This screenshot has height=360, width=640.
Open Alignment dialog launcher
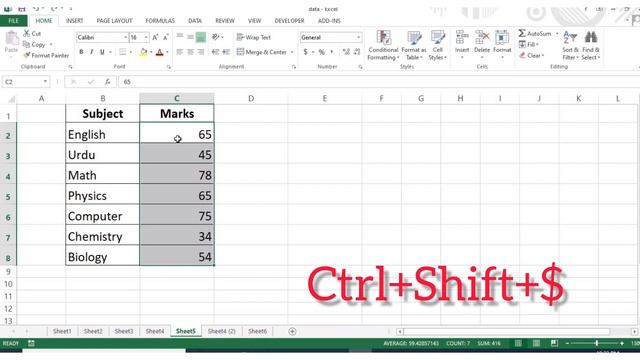click(294, 67)
